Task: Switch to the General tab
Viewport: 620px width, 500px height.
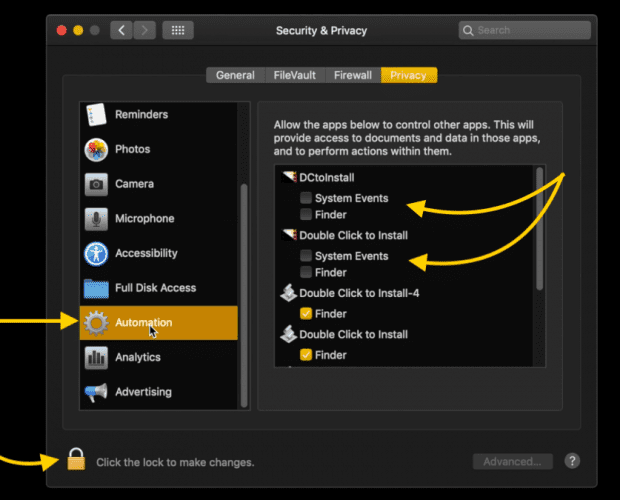Action: pos(236,75)
